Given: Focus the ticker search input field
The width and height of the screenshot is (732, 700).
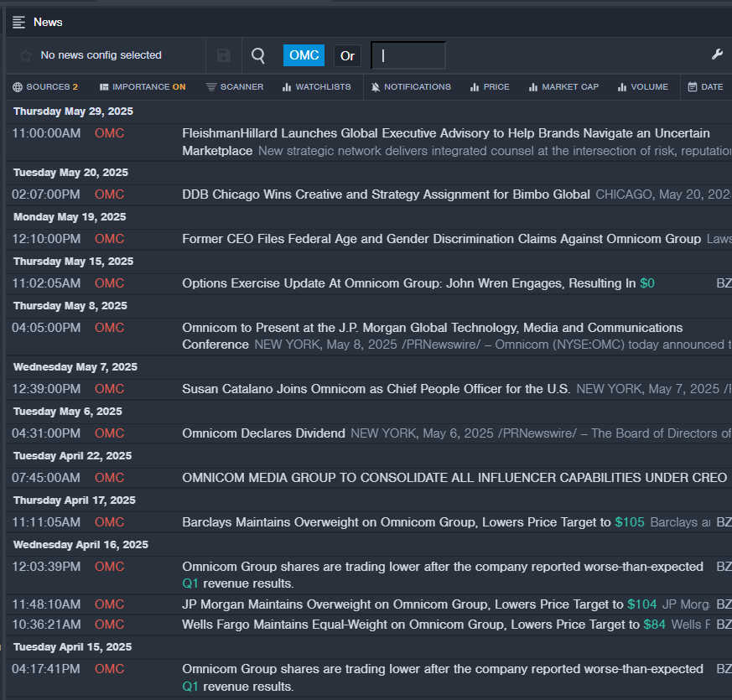Looking at the screenshot, I should pos(408,55).
